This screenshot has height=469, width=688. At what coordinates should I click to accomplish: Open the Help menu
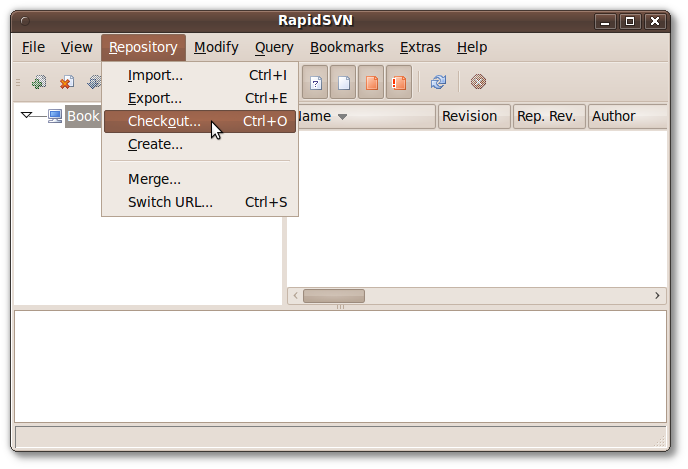[x=472, y=47]
